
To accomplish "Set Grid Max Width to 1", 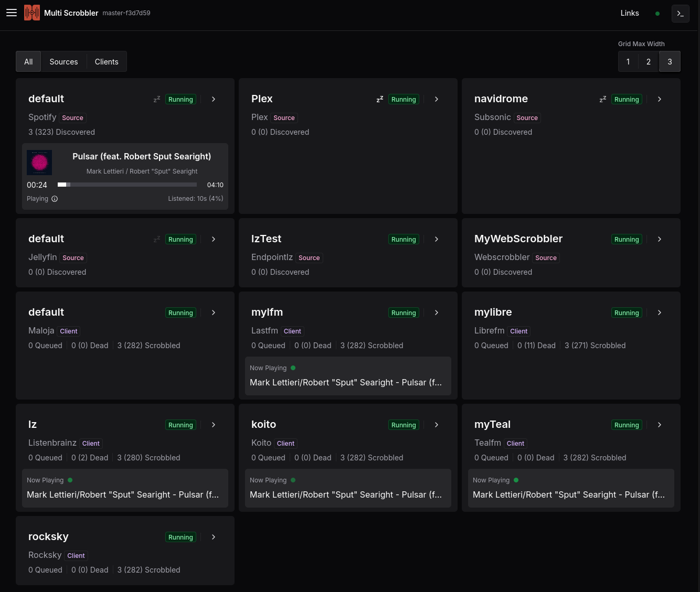I will pos(628,61).
